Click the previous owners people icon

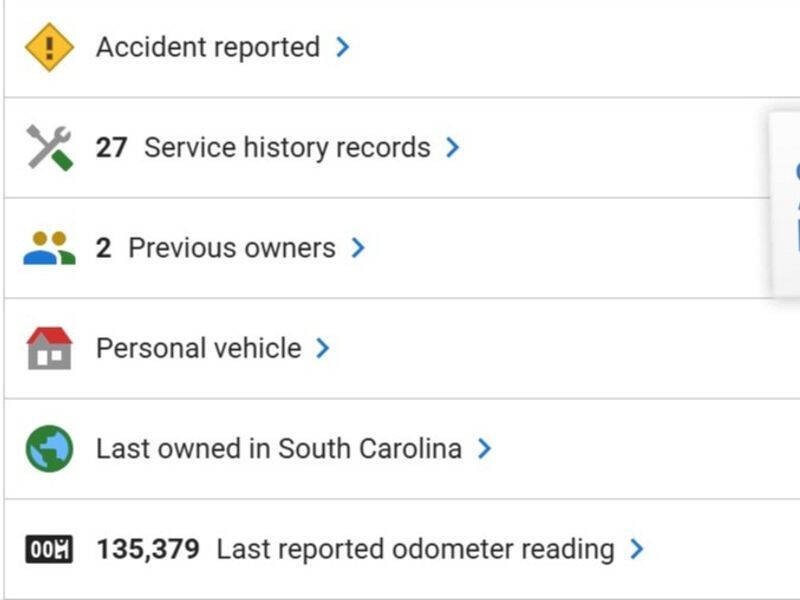click(49, 248)
